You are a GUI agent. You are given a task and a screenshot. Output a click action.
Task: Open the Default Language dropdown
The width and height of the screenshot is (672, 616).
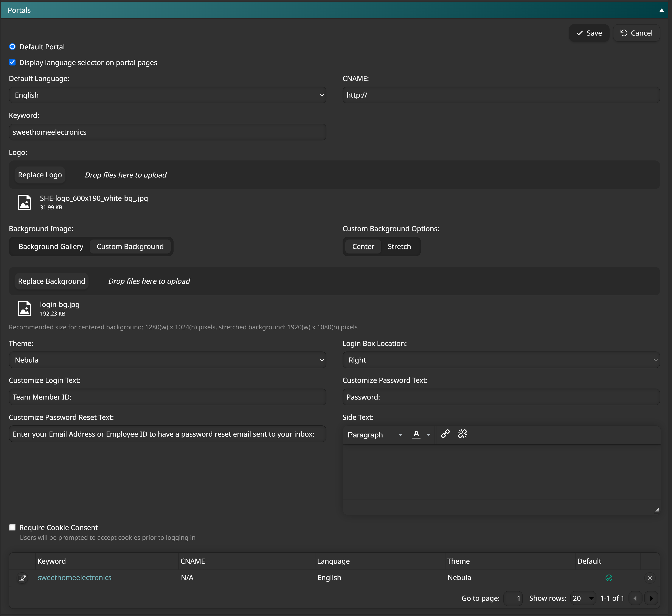pos(167,95)
